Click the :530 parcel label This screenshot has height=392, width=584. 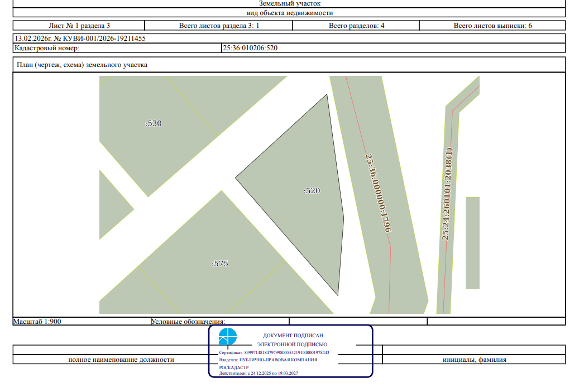click(153, 123)
